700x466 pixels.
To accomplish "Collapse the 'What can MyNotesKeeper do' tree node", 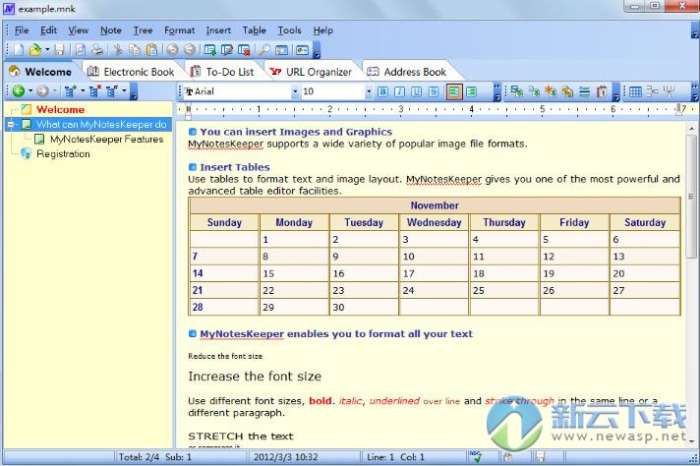I will 11,125.
